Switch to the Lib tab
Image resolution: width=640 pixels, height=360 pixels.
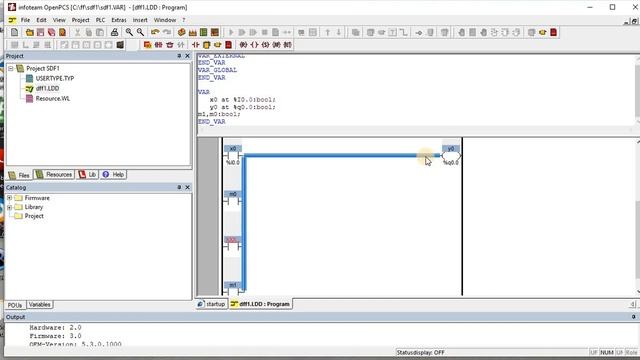(87, 175)
